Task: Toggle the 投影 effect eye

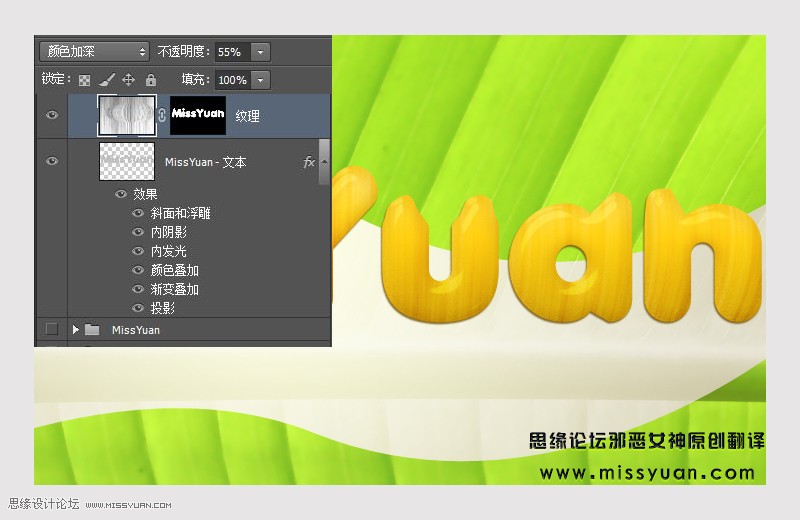Action: (138, 308)
